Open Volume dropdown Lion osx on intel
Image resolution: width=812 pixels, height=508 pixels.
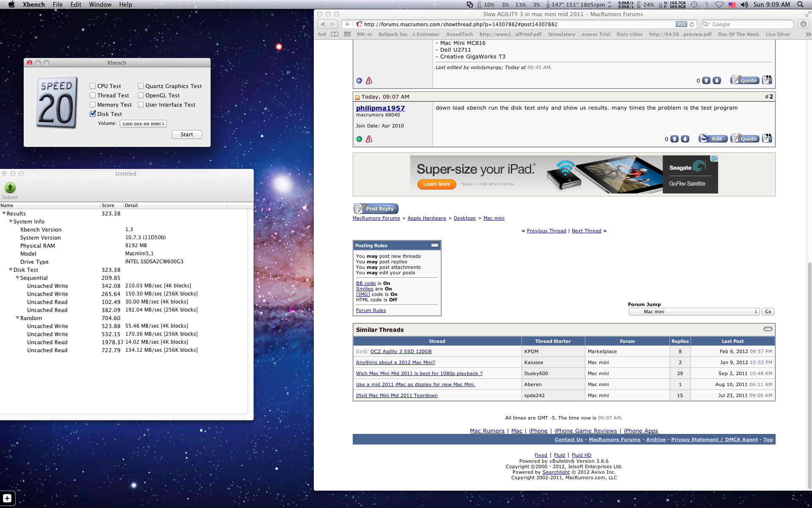pyautogui.click(x=143, y=124)
